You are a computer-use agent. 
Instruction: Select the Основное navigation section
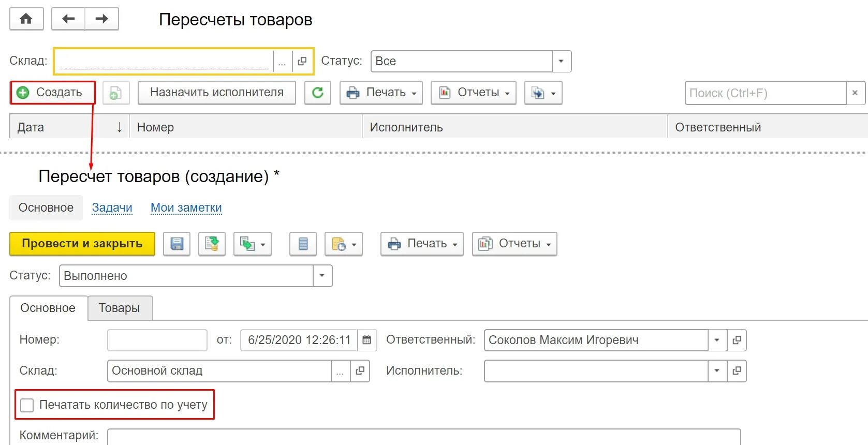click(46, 208)
